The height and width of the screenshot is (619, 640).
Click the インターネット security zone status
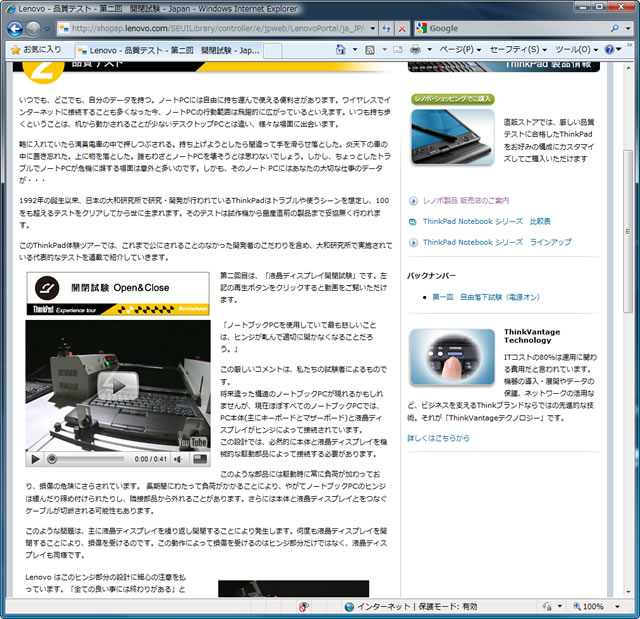pos(411,607)
